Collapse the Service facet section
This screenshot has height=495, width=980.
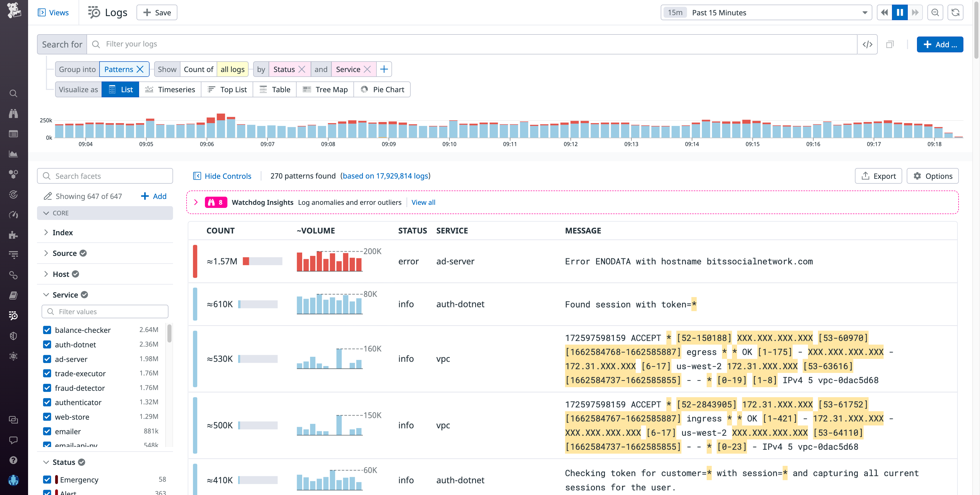(46, 294)
